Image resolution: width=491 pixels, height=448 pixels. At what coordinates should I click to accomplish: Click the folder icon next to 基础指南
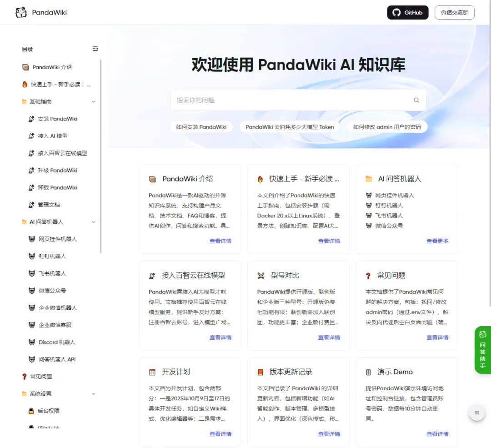[25, 101]
